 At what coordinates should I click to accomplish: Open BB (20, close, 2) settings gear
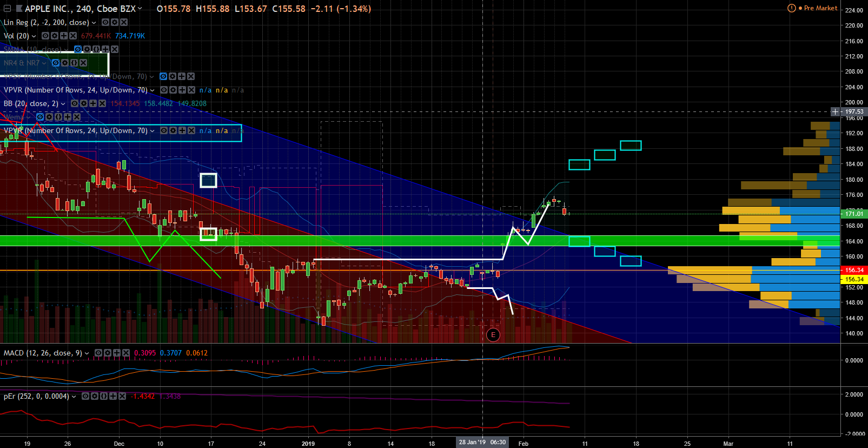tap(84, 103)
